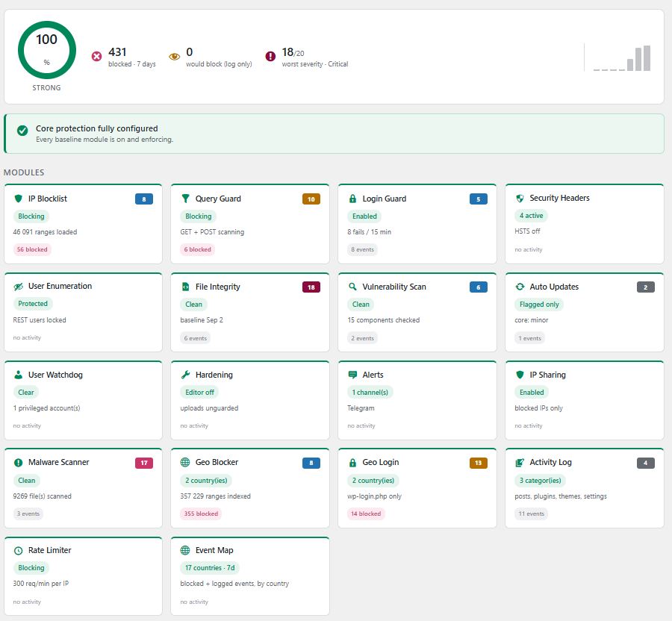Click the '6 blocked' pill in Query Guard
The height and width of the screenshot is (621, 672).
(198, 249)
